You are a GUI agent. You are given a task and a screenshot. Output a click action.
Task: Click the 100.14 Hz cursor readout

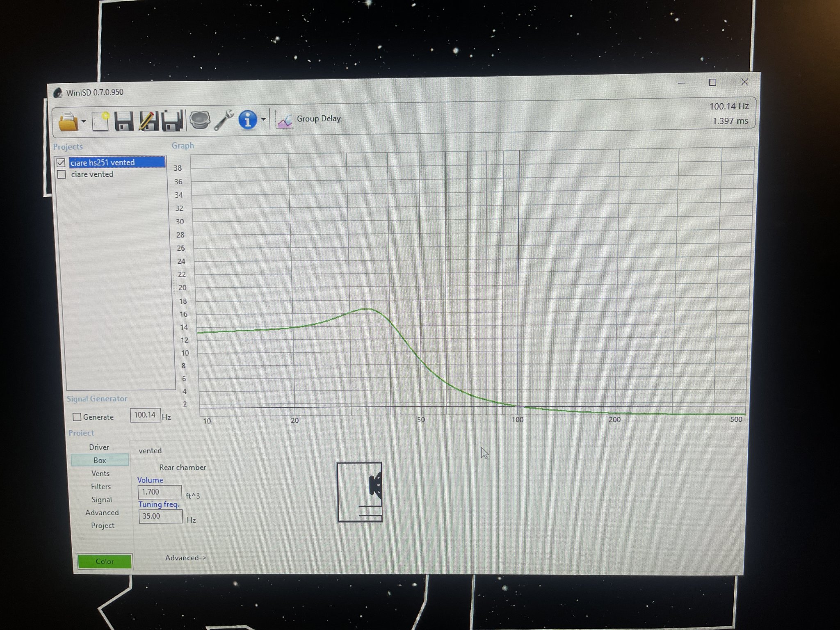pyautogui.click(x=729, y=106)
